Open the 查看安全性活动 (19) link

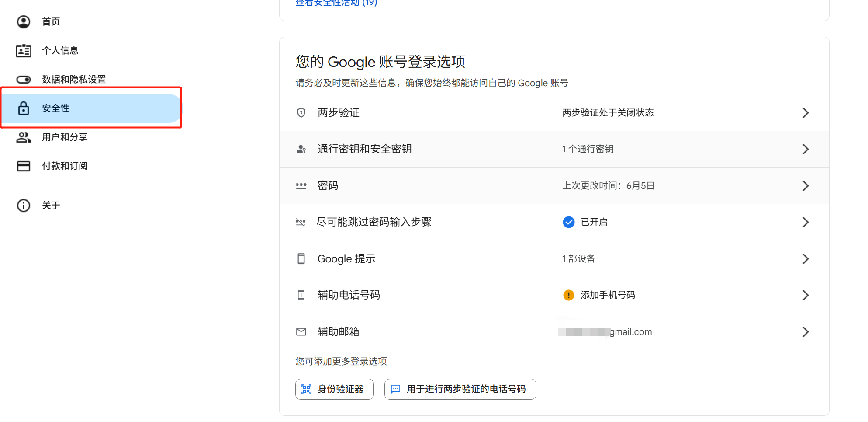336,3
